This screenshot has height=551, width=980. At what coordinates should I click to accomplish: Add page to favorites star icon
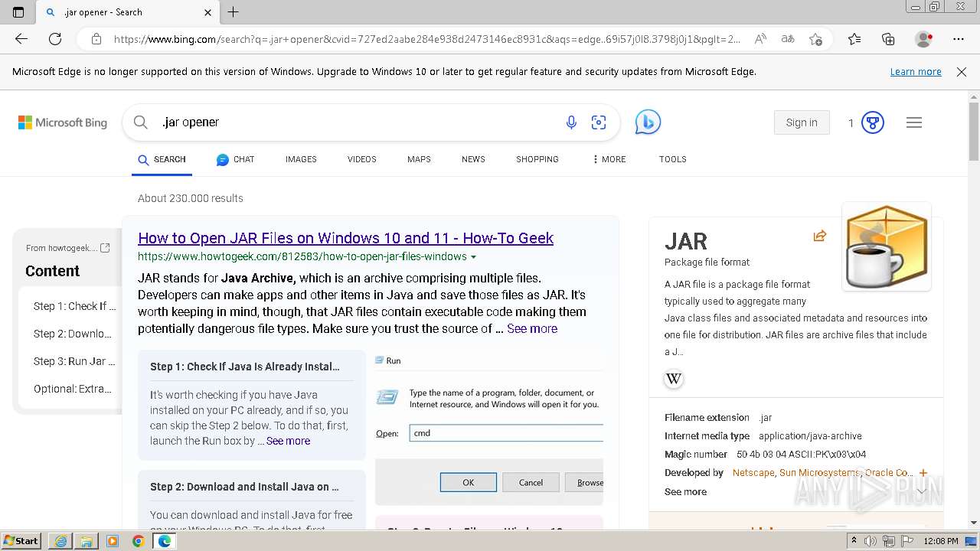click(x=815, y=39)
